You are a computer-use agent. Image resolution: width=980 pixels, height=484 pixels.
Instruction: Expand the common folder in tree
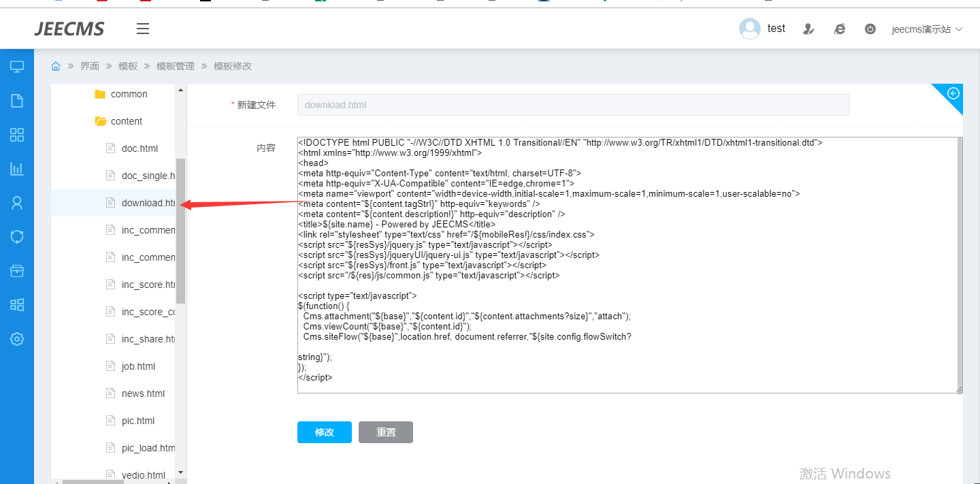(x=129, y=94)
